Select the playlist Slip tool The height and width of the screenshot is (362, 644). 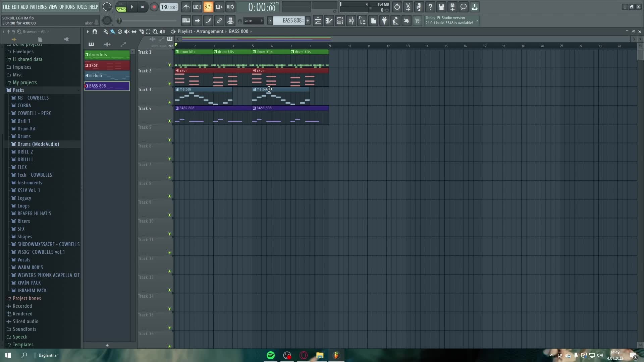point(134,32)
